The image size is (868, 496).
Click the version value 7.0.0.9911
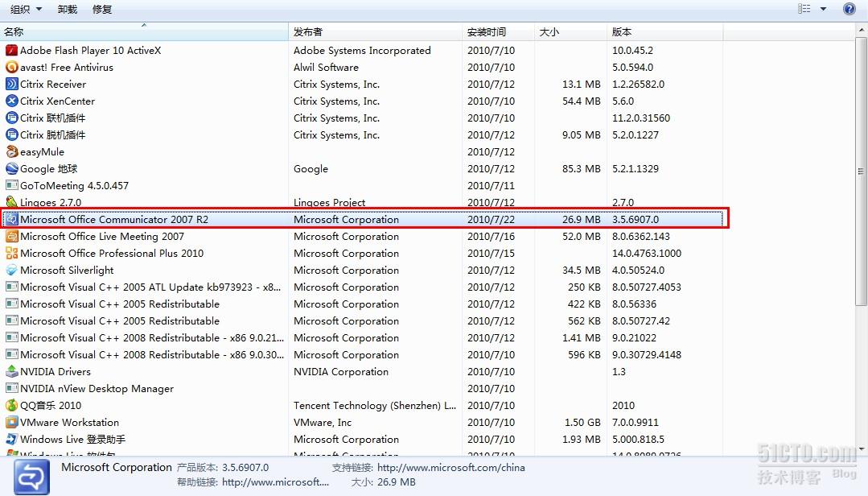[636, 422]
